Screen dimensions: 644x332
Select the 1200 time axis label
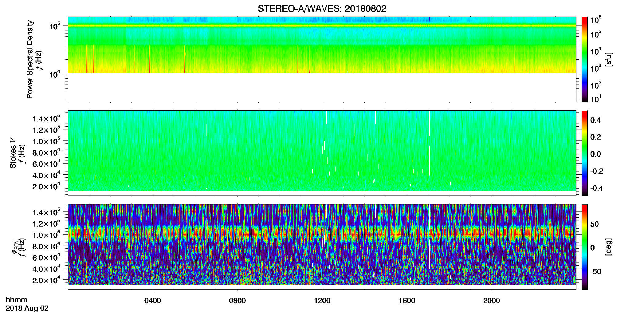click(x=322, y=301)
